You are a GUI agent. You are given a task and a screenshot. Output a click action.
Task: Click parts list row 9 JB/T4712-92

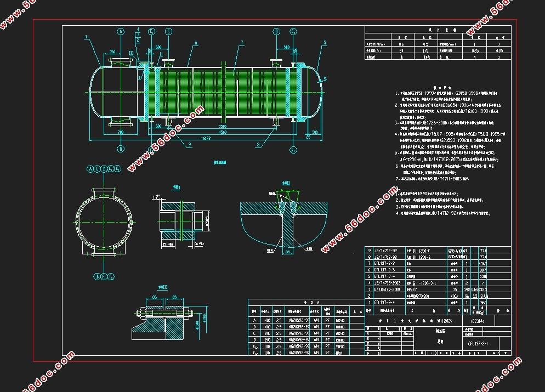point(438,250)
